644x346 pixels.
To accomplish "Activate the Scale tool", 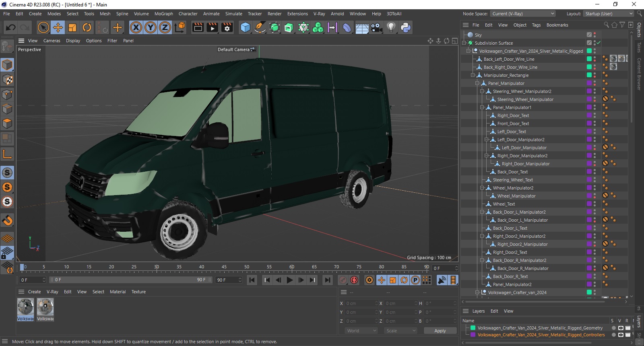I will coord(72,27).
